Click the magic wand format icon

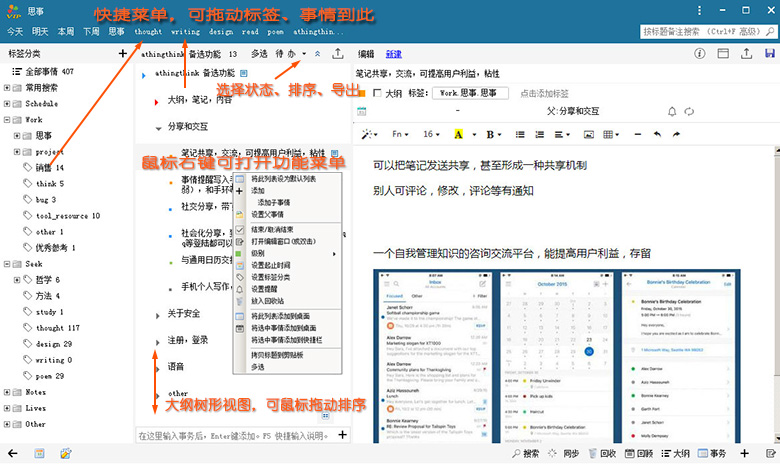367,134
